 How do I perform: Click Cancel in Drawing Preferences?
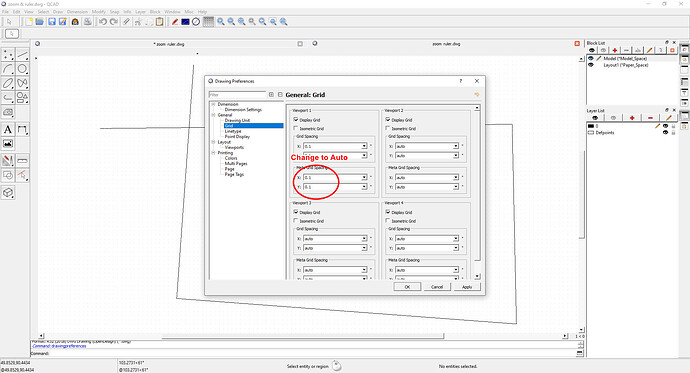437,287
